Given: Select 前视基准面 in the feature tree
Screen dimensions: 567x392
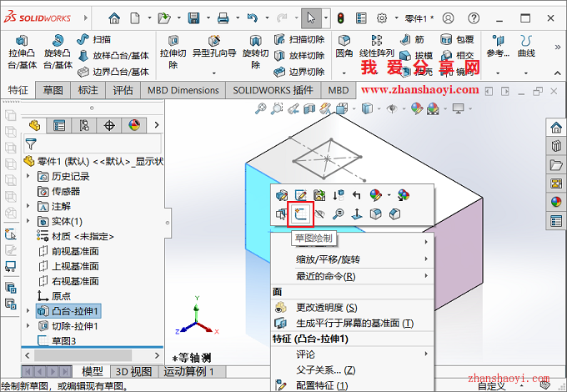Looking at the screenshot, I should 68,251.
